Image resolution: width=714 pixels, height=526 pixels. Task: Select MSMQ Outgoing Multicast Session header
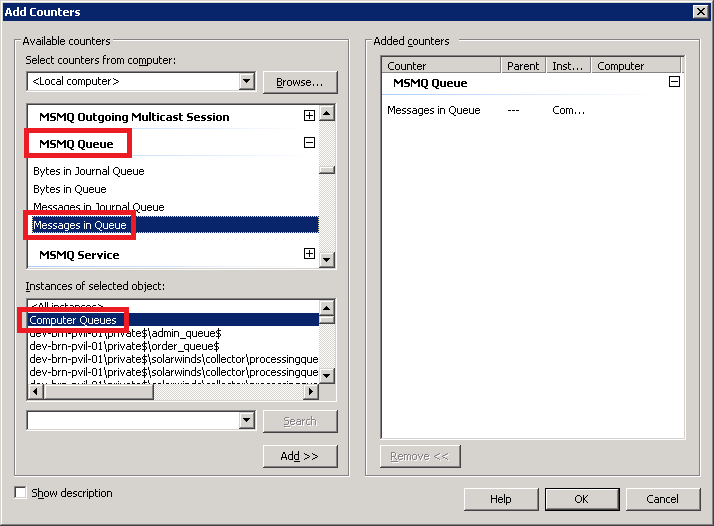[x=134, y=117]
